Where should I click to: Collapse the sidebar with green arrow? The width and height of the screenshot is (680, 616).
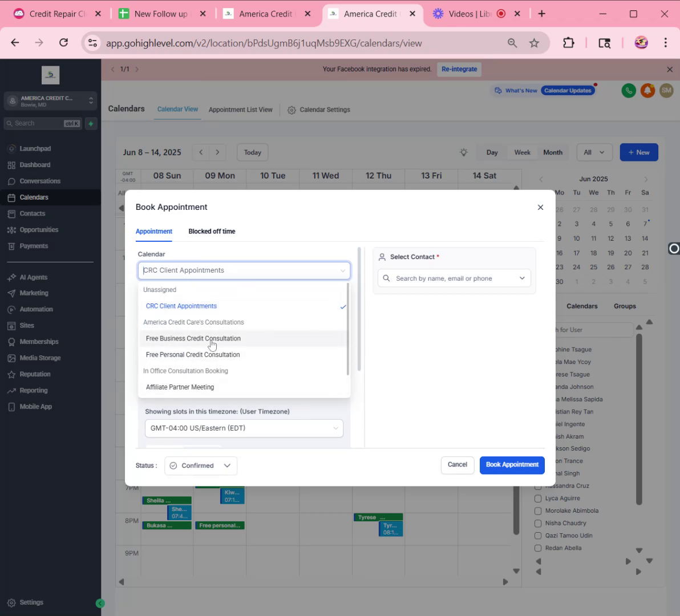(100, 603)
